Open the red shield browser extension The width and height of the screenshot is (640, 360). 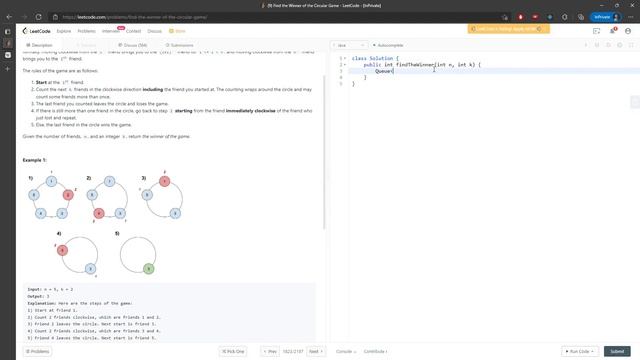[x=520, y=17]
